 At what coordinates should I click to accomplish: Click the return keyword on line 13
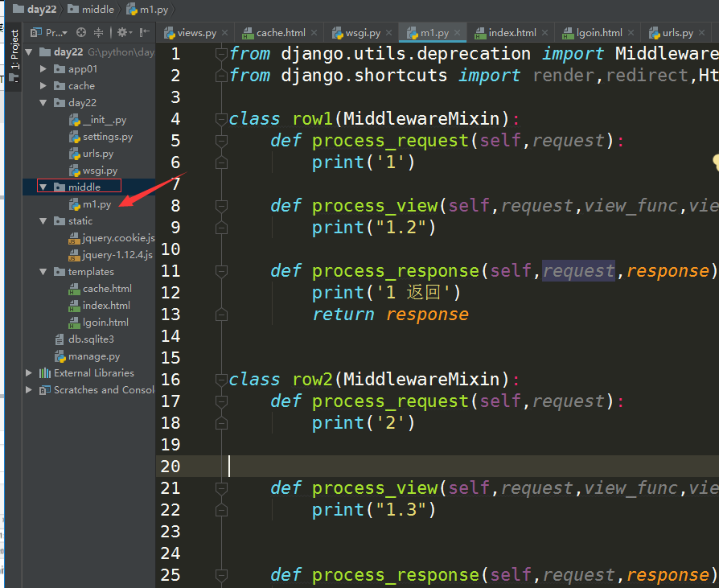tap(343, 315)
